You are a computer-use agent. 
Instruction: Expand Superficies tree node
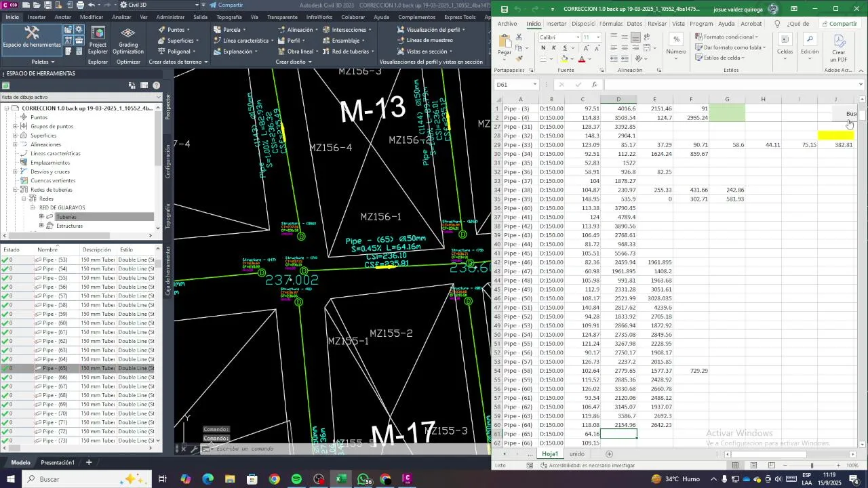point(15,136)
